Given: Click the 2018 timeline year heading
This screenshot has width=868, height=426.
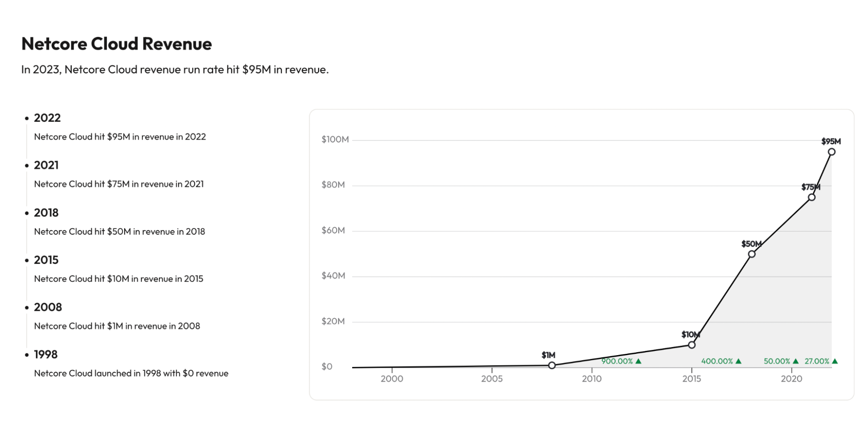Looking at the screenshot, I should tap(46, 213).
